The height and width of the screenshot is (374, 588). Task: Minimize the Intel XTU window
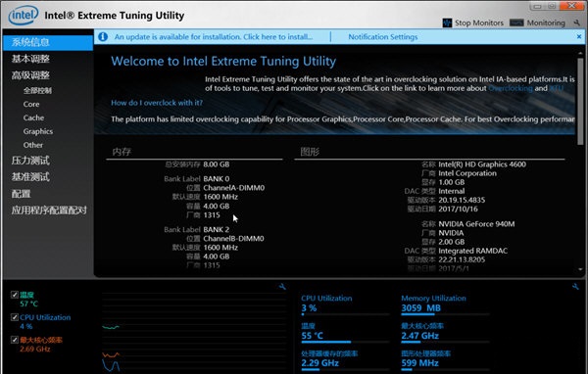pyautogui.click(x=537, y=6)
